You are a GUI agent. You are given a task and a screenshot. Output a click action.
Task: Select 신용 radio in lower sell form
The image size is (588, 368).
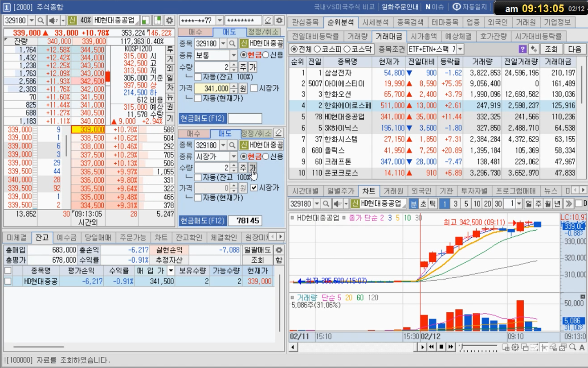point(266,157)
